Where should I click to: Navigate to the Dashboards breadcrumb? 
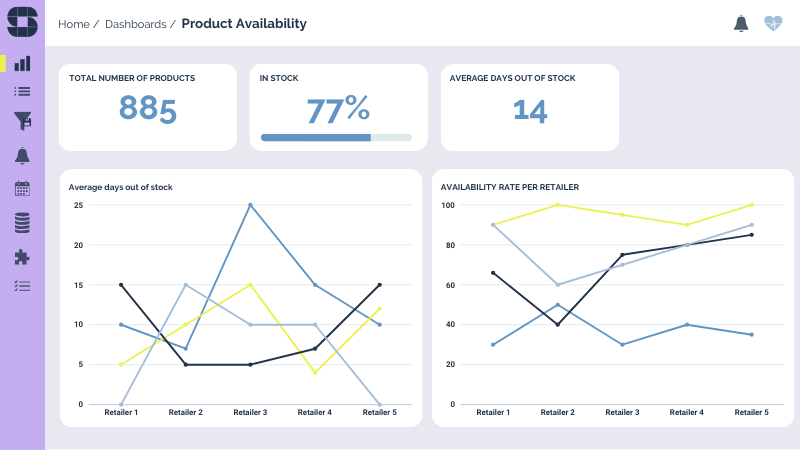pyautogui.click(x=135, y=24)
